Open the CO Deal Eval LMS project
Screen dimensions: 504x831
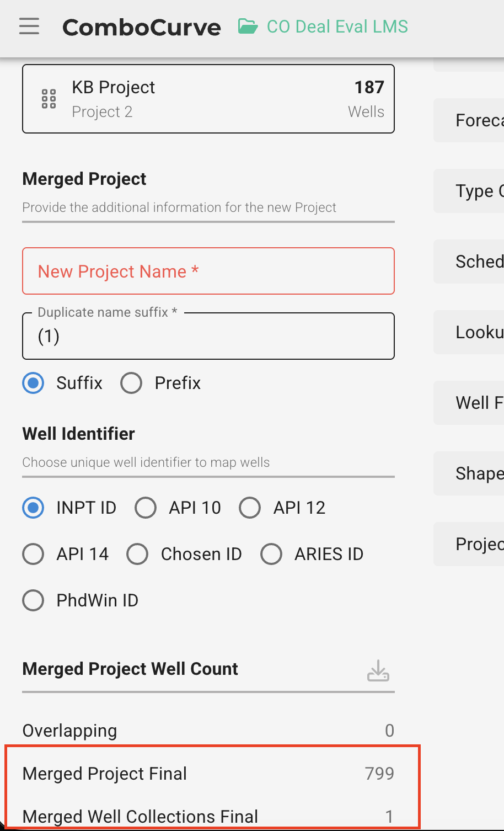click(337, 26)
